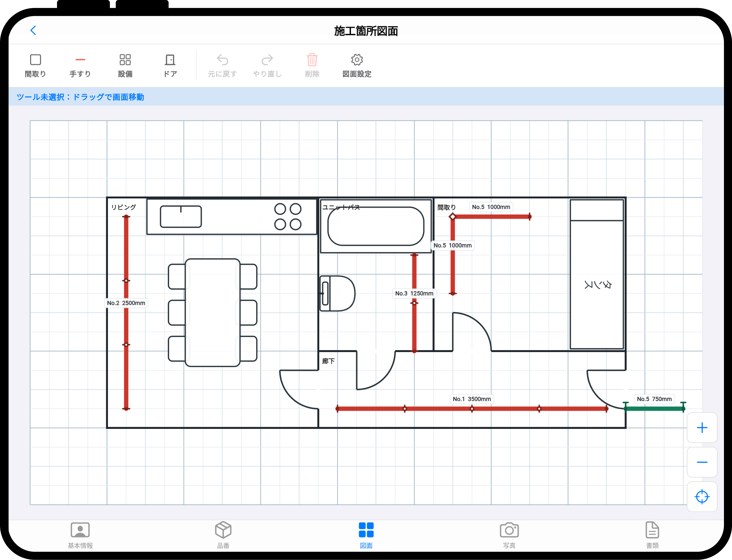
Task: Select the No.5 750mm green handrail label
Action: click(654, 399)
